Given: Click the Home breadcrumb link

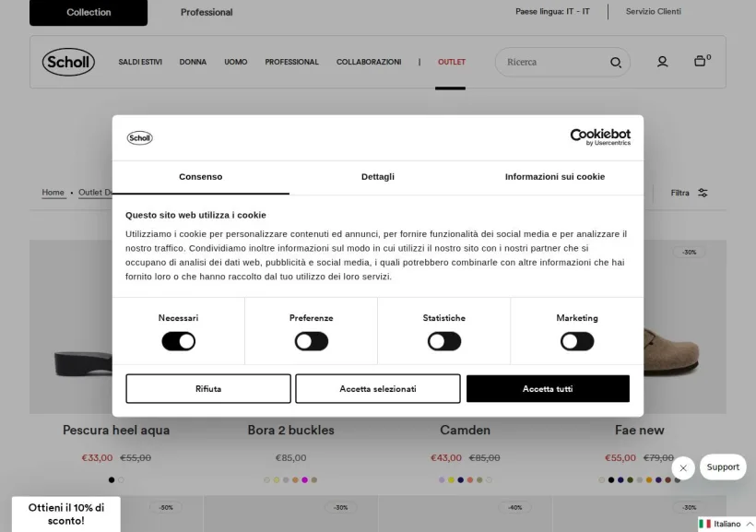Looking at the screenshot, I should tap(53, 193).
